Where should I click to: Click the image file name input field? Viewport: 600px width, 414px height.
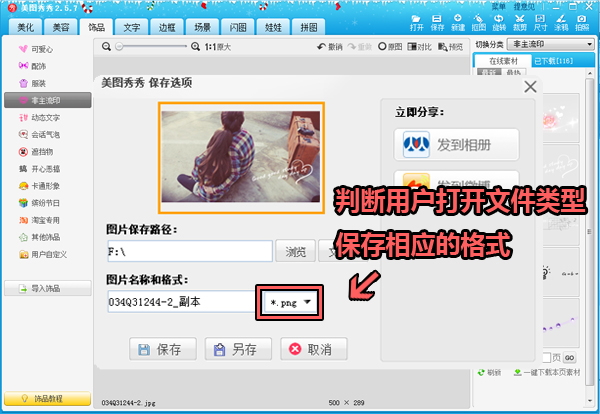180,301
